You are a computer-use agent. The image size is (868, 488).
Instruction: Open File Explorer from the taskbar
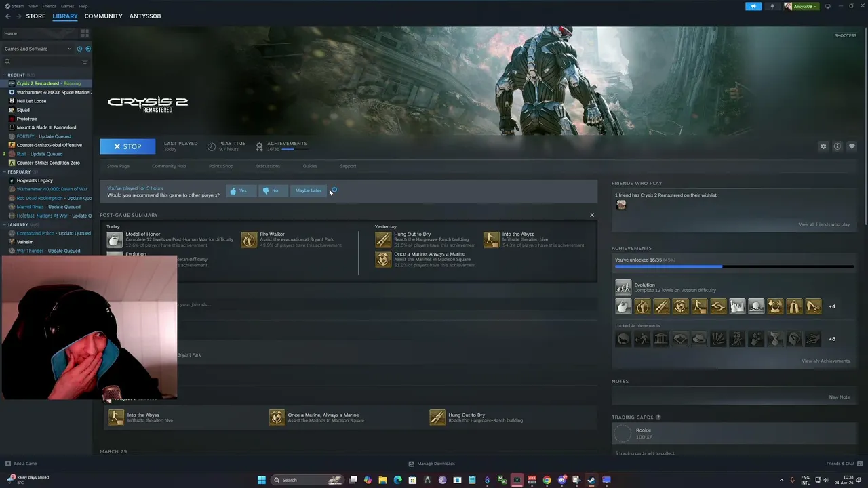[382, 480]
